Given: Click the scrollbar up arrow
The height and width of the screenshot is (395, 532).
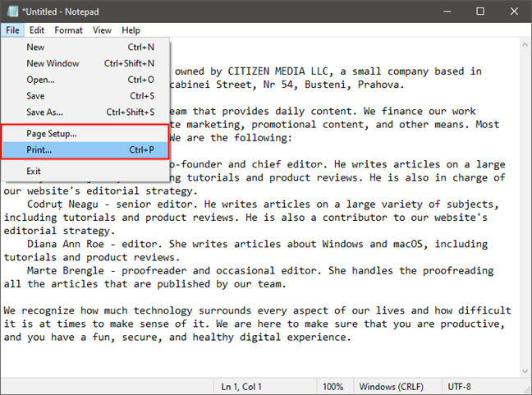Looking at the screenshot, I should point(525,44).
